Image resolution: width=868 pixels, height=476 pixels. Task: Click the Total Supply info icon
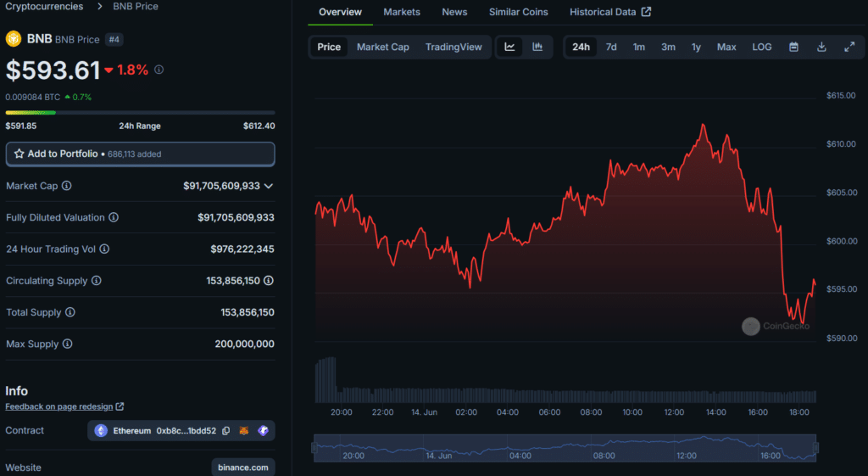coord(70,312)
